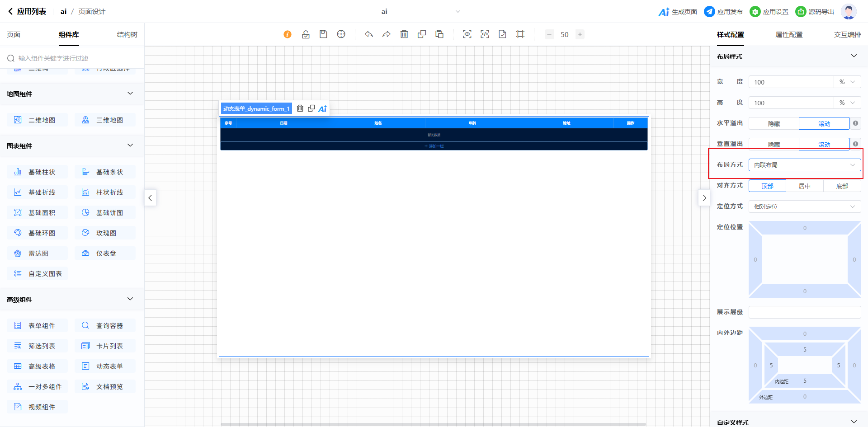Click the orange info icon in the toolbar

coord(288,34)
